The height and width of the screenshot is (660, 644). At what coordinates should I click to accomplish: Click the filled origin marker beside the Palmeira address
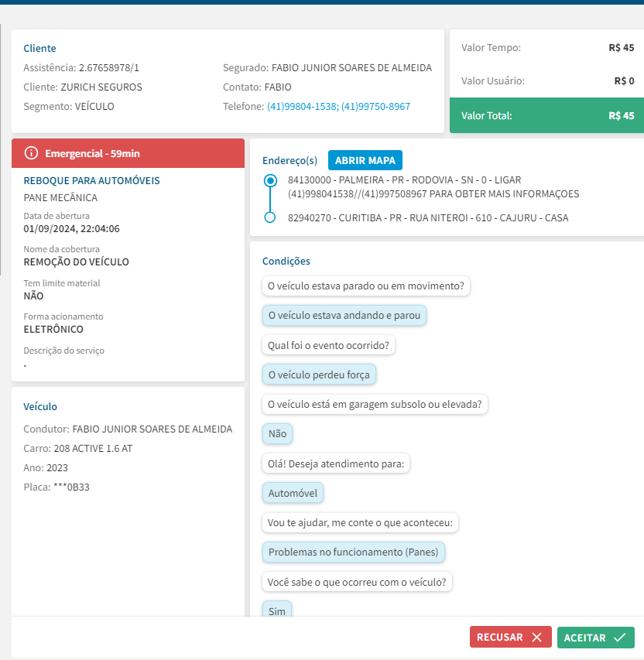point(270,180)
